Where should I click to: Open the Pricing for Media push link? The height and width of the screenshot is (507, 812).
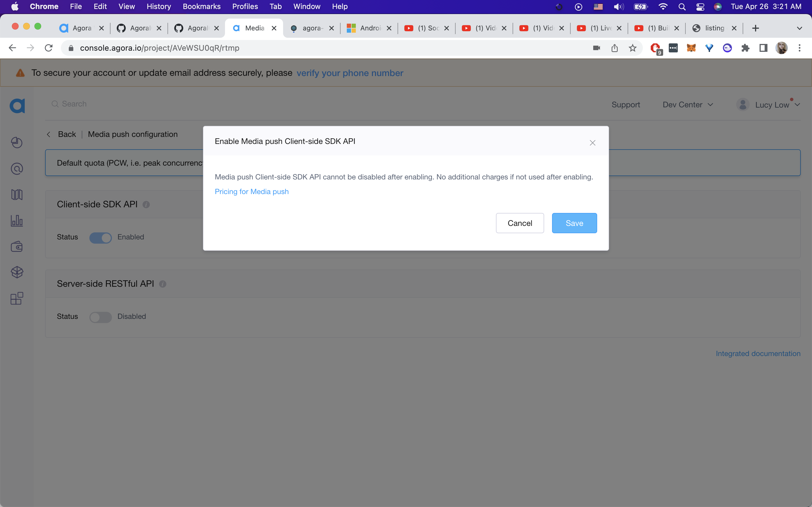(251, 192)
